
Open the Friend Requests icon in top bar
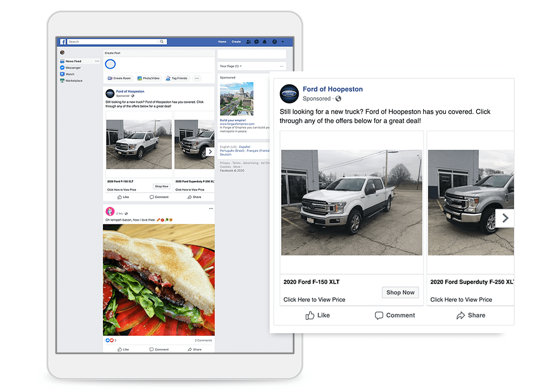248,41
